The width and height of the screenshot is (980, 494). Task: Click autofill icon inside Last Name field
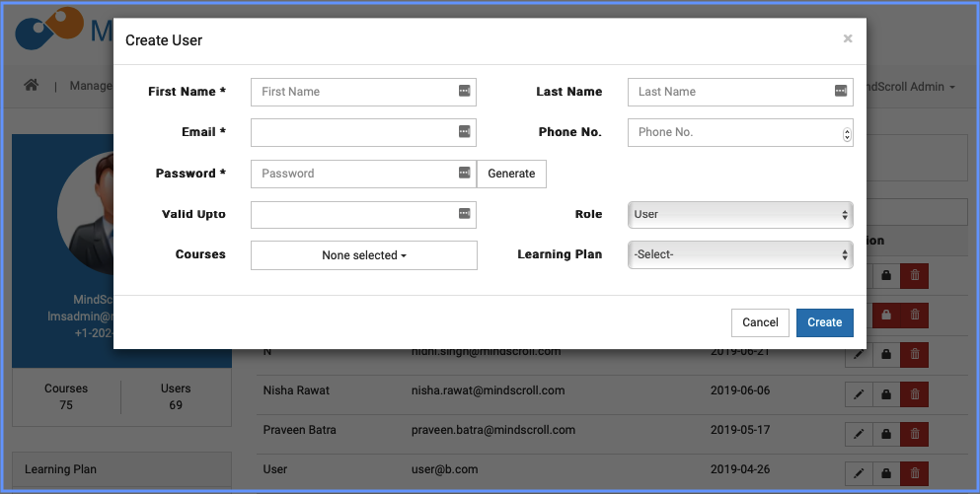click(x=841, y=91)
